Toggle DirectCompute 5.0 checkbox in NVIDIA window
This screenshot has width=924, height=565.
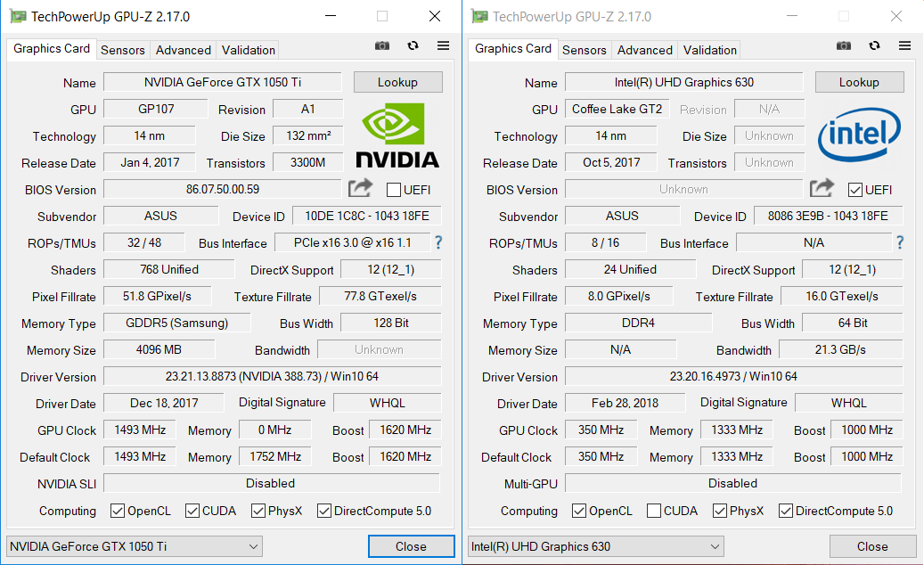coord(324,511)
